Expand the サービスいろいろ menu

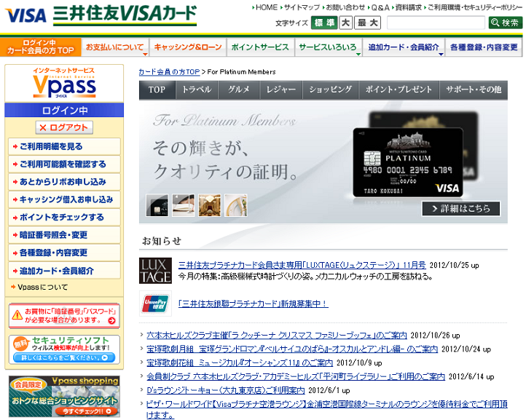tap(328, 47)
